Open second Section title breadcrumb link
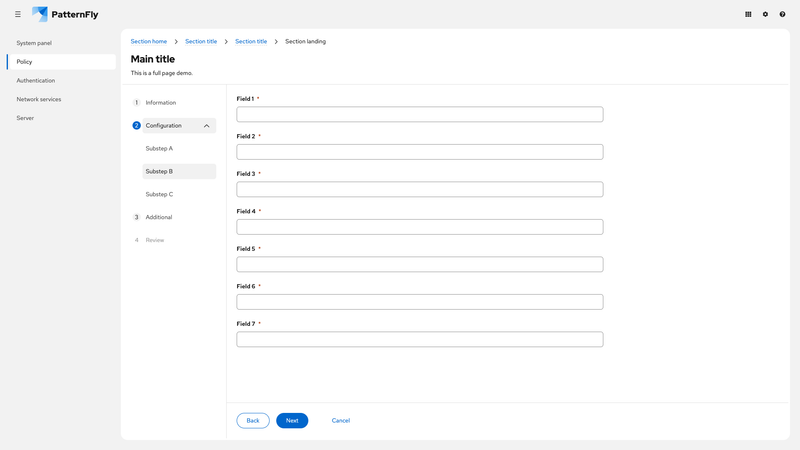 [x=251, y=41]
